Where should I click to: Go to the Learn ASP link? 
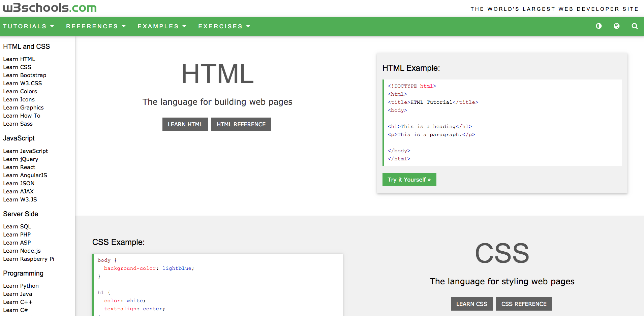[17, 243]
